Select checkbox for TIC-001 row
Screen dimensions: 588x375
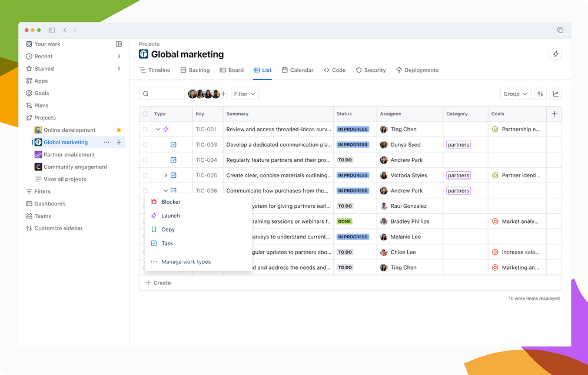[145, 129]
